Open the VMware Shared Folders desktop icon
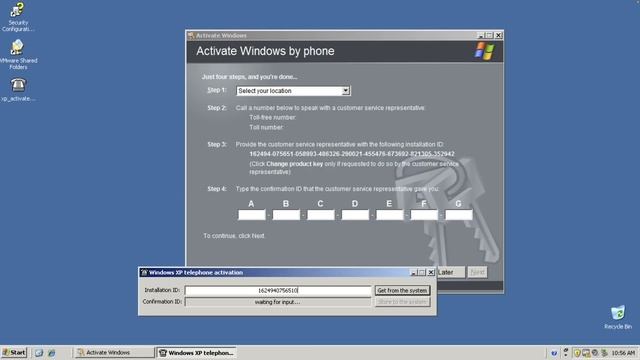 pos(18,55)
